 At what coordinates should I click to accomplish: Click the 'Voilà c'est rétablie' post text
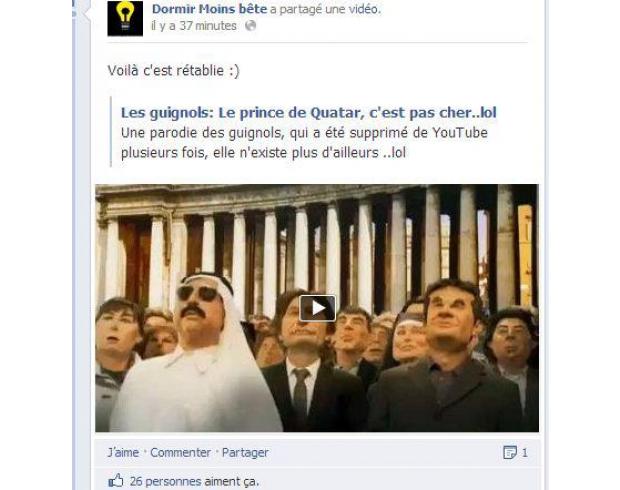(174, 71)
